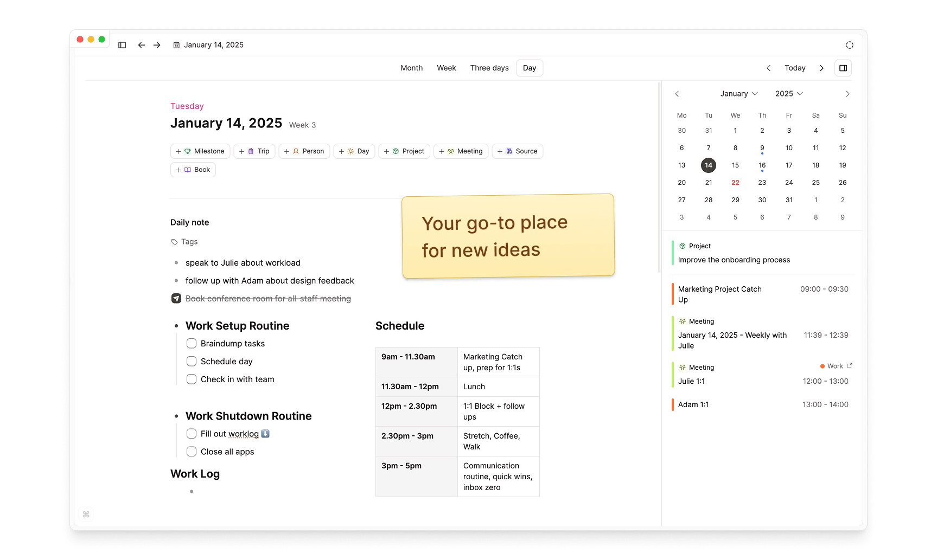Click the Tags icon under Daily note

coord(175,242)
